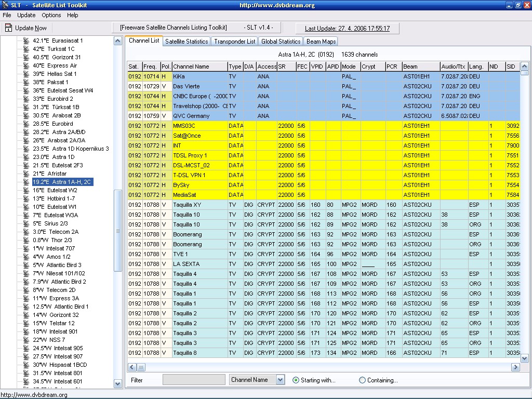Click satellite icon beside 31.3°E Türksat 1B
Image resolution: width=532 pixels, height=399 pixels.
pyautogui.click(x=26, y=107)
